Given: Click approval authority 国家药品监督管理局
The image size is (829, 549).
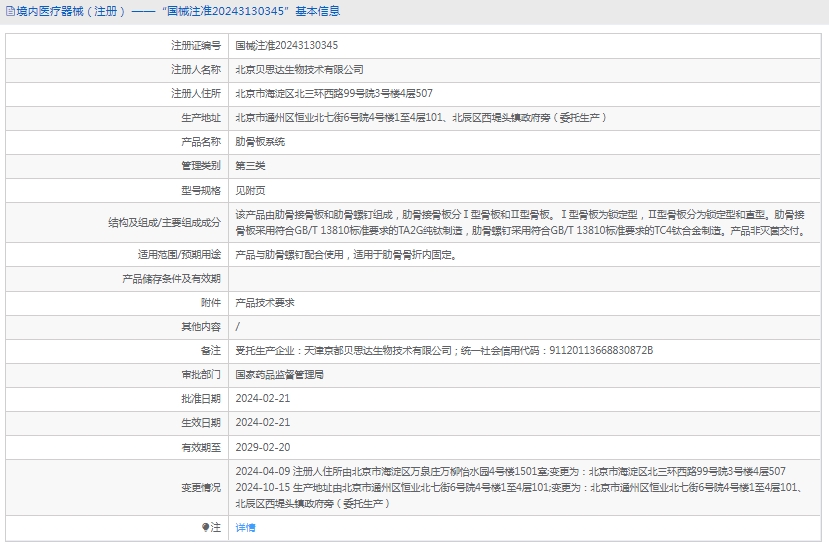Looking at the screenshot, I should click(x=279, y=374).
